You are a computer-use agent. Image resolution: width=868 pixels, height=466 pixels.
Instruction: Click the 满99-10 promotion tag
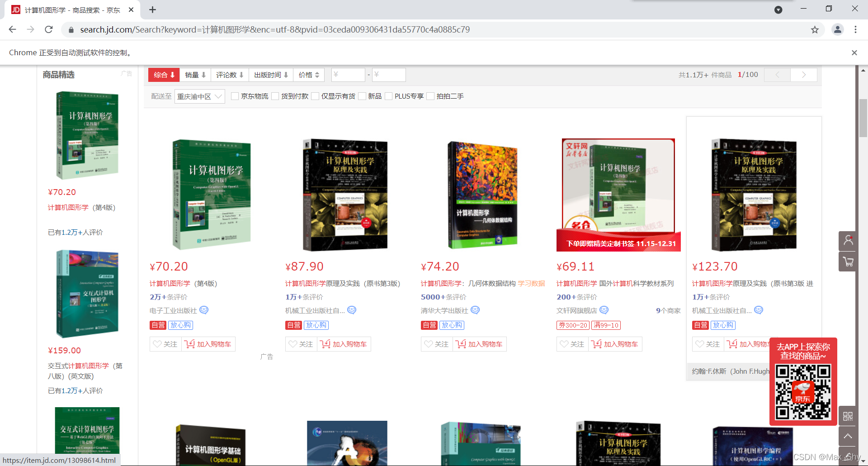tap(606, 325)
